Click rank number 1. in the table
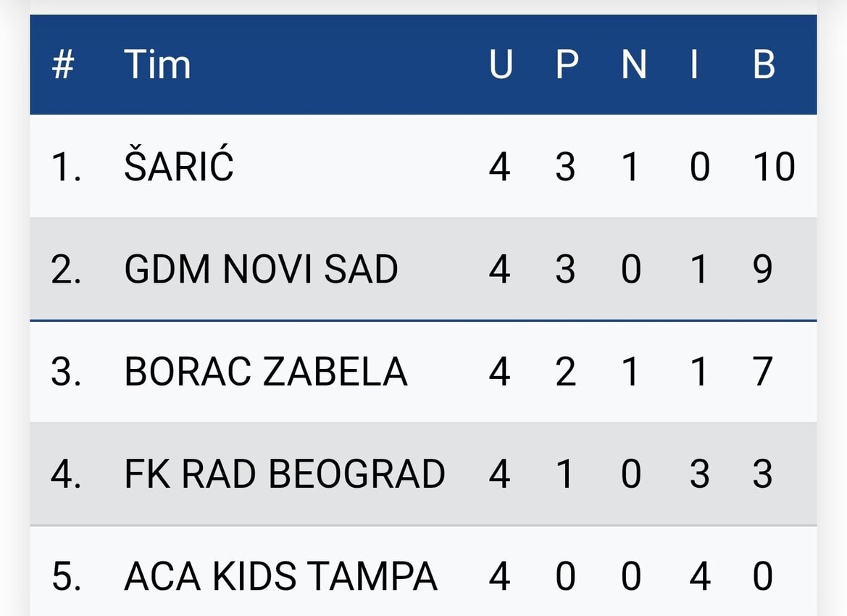Screen dimensions: 847x616 pyautogui.click(x=66, y=167)
